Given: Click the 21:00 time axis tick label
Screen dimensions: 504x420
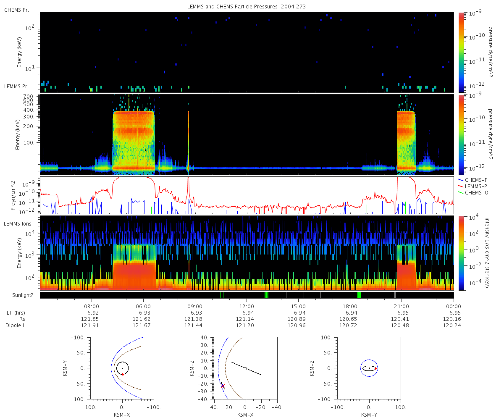Looking at the screenshot, I should pyautogui.click(x=402, y=307).
